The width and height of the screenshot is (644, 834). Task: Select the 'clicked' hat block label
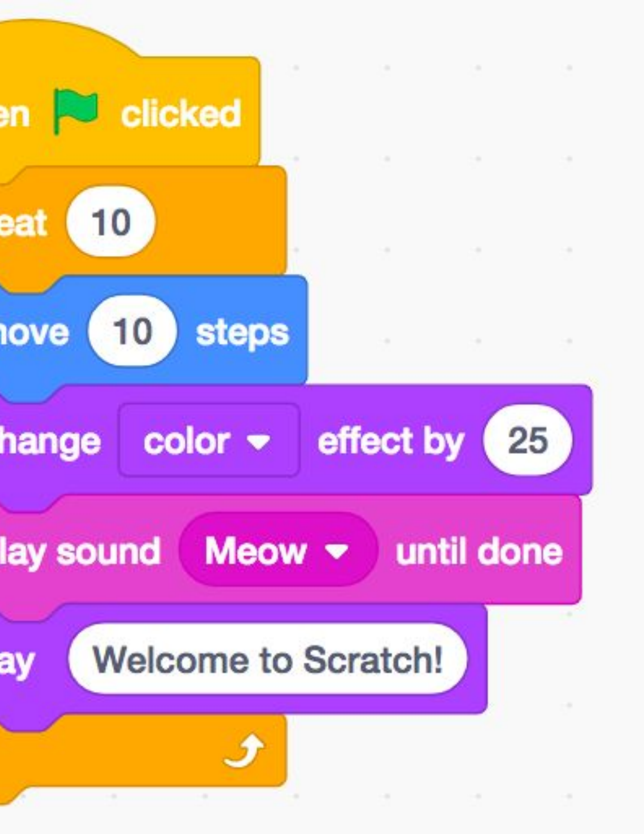coord(180,113)
